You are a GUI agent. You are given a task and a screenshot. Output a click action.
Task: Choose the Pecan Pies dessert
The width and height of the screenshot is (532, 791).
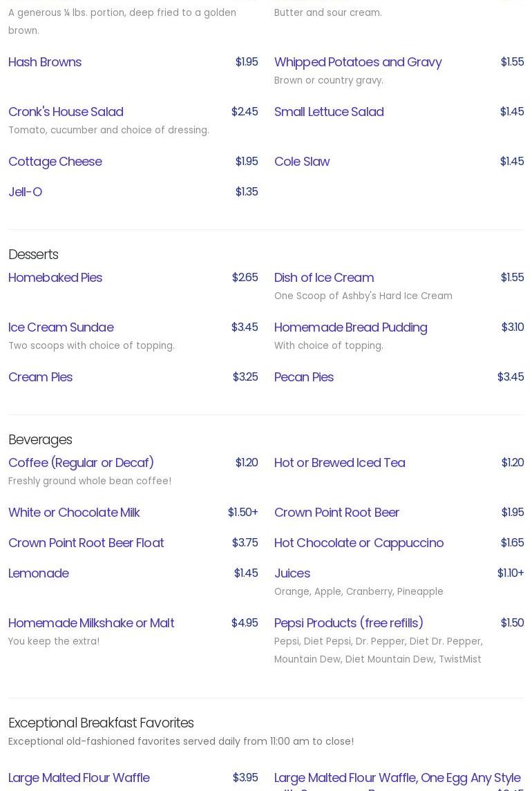(304, 377)
